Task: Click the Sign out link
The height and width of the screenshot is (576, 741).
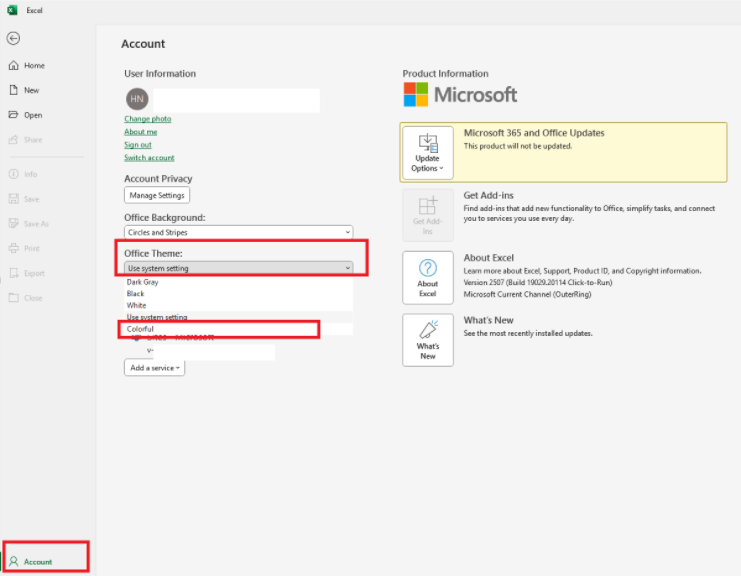Action: [138, 145]
